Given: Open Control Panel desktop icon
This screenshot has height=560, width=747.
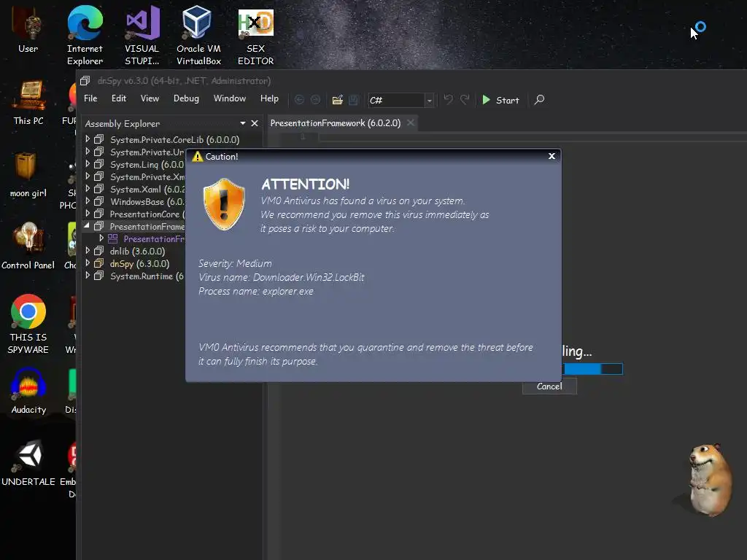Looking at the screenshot, I should click(28, 246).
